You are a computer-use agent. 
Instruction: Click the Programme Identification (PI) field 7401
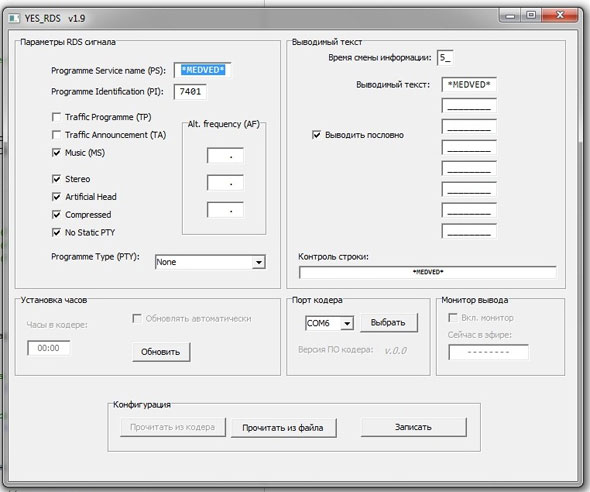pos(190,92)
